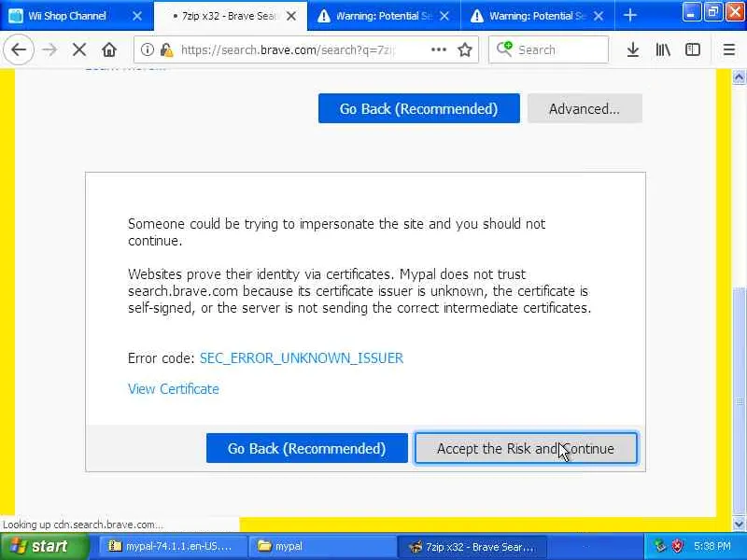Go back using the browser back arrow
The width and height of the screenshot is (747, 560).
[18, 49]
